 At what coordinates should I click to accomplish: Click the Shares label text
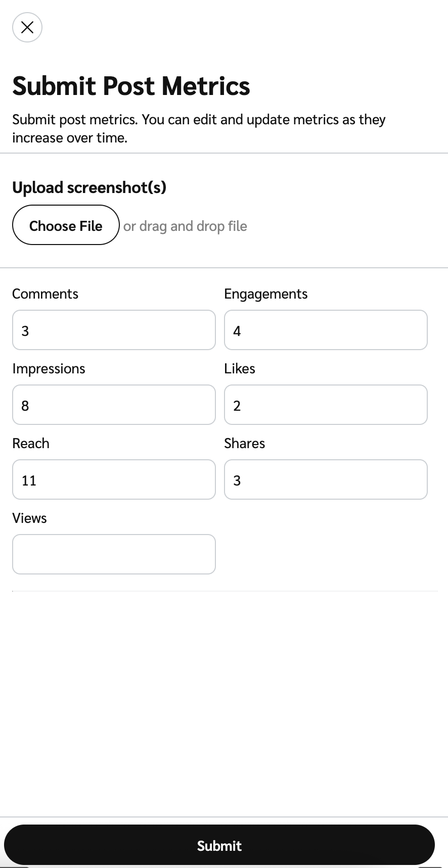click(244, 444)
